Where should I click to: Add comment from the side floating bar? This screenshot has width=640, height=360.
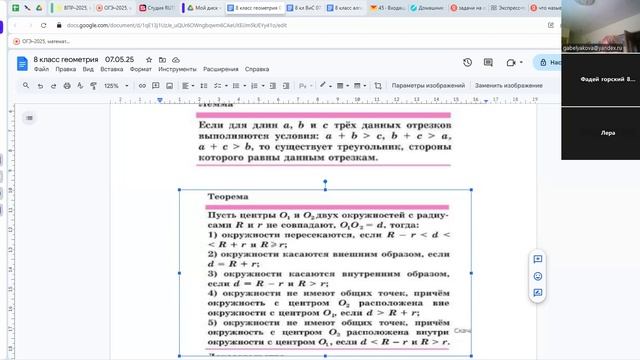point(538,259)
